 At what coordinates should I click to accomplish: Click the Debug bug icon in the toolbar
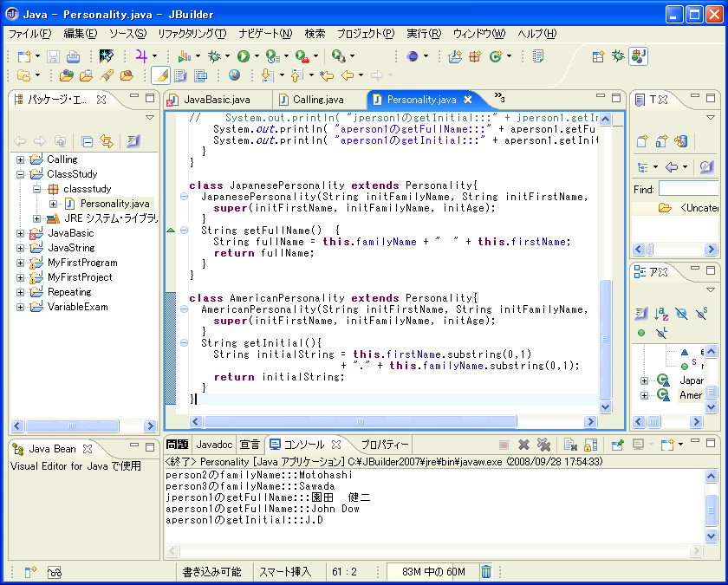click(215, 56)
